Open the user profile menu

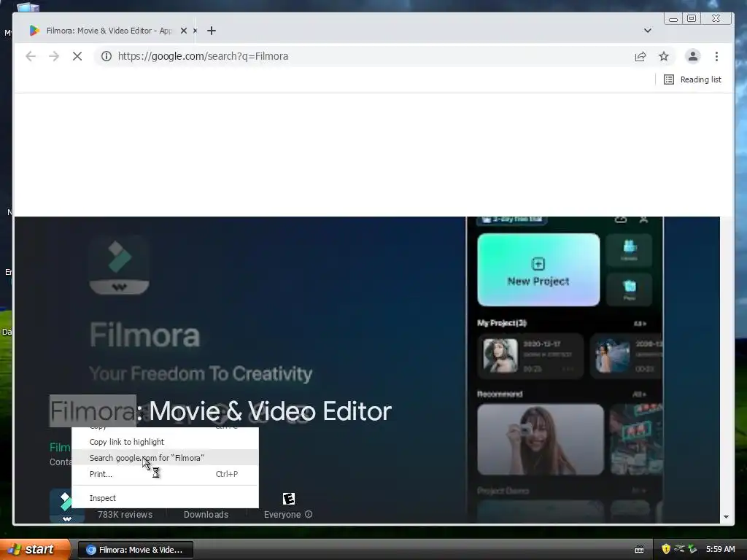point(693,56)
